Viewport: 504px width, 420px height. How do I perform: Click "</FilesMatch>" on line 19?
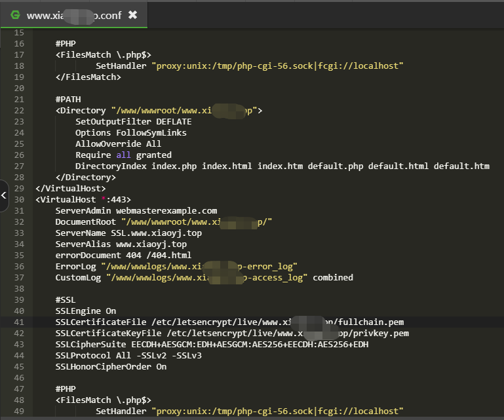pyautogui.click(x=88, y=77)
